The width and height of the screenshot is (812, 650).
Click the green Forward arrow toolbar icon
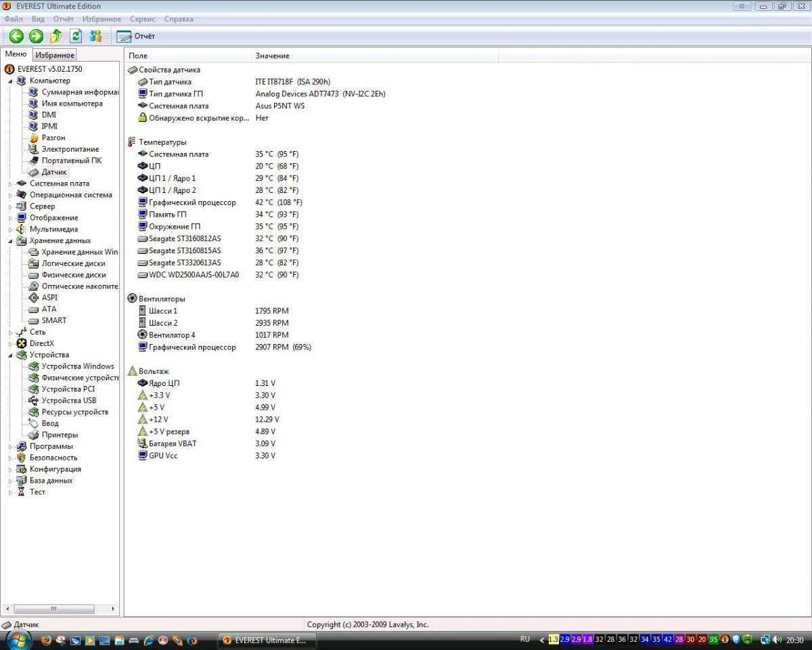click(36, 36)
